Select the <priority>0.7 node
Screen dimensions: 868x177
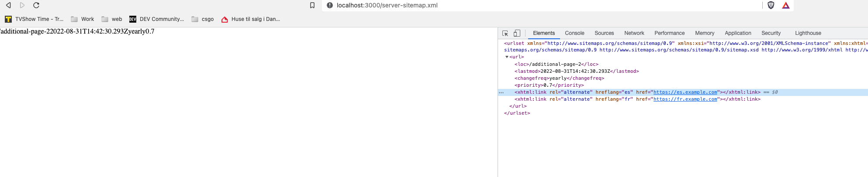tap(549, 85)
